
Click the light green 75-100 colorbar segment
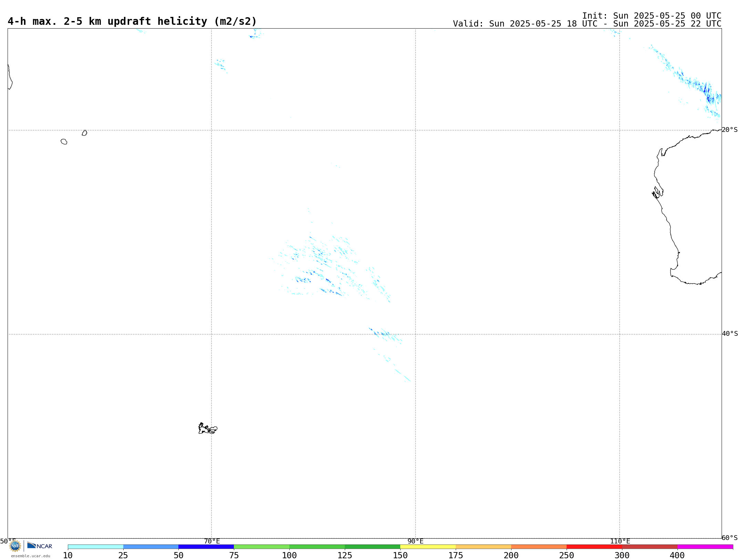(262, 547)
